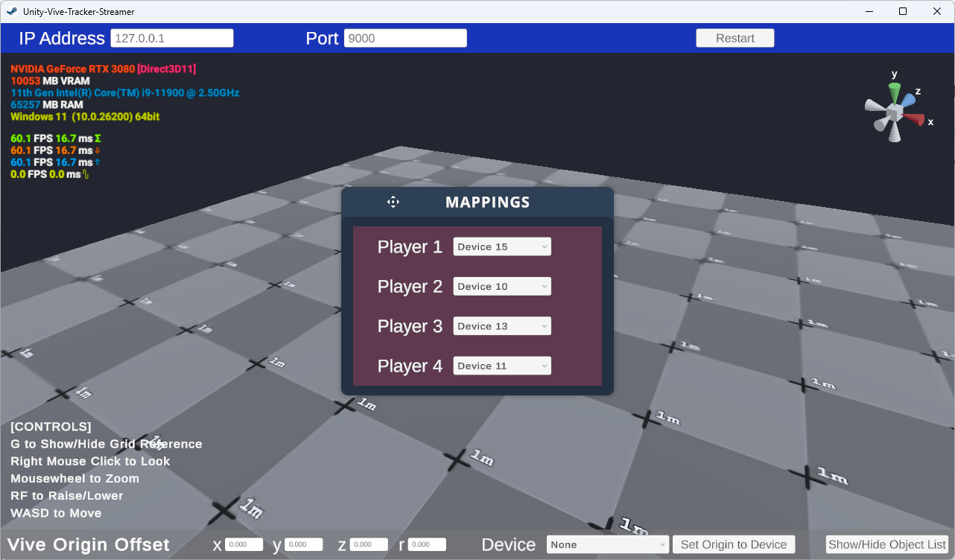
Task: Maximize the Unity-Vive-Tracker-Streamer window
Action: click(x=903, y=11)
